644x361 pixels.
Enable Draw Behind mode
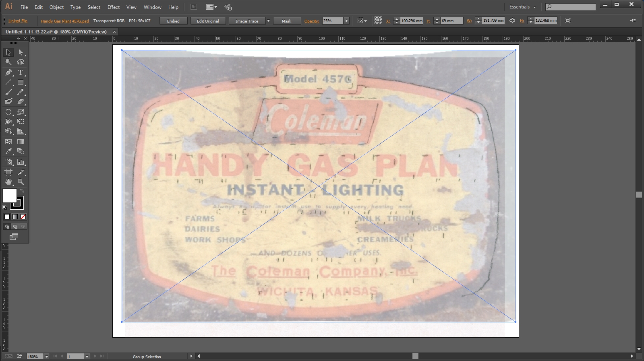(15, 227)
